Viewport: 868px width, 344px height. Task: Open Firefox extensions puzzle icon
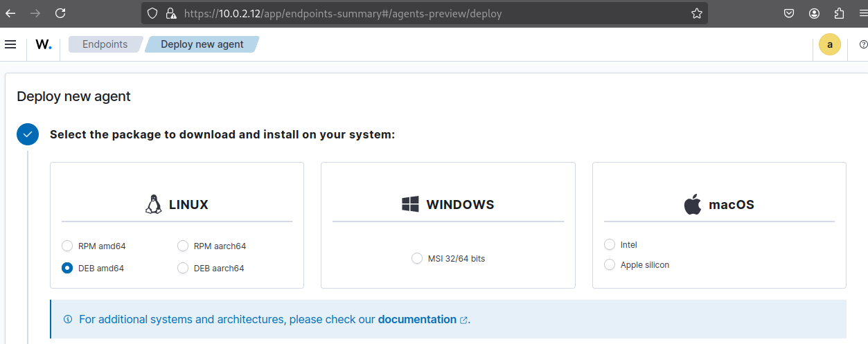tap(840, 13)
